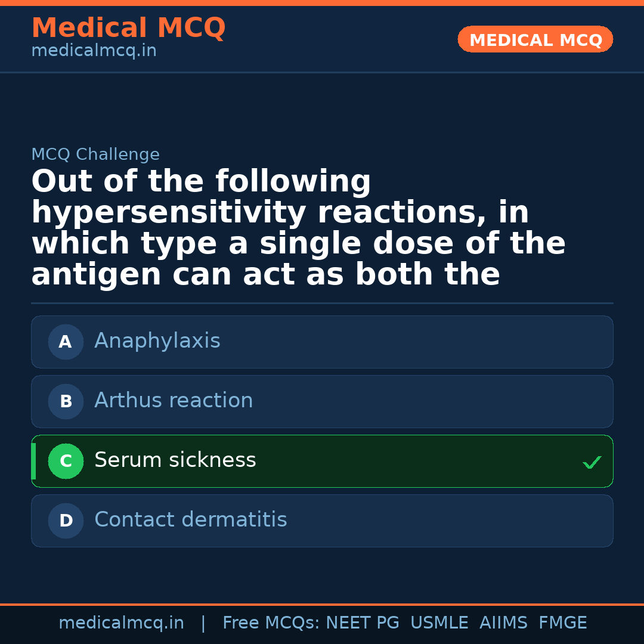This screenshot has height=644, width=644.
Task: Pick the Contact dermatitis answer text
Action: (191, 520)
